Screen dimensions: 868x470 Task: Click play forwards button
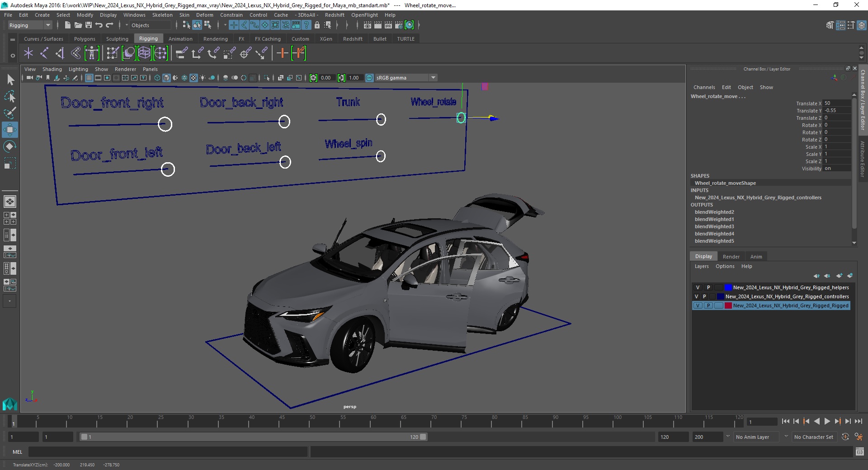click(827, 421)
